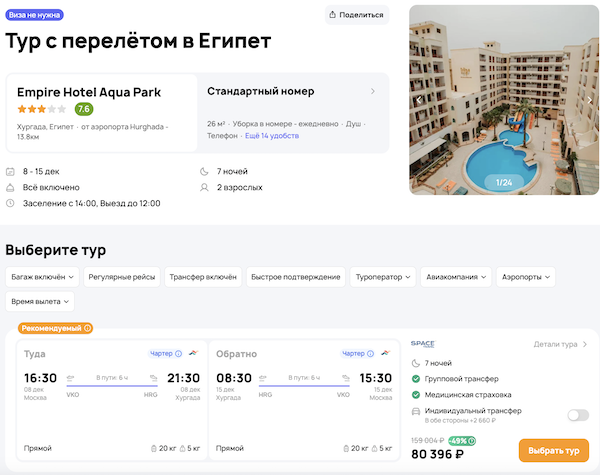Image resolution: width=600 pixels, height=475 pixels.
Task: Show next hotel photo with right arrow
Action: coord(591,100)
